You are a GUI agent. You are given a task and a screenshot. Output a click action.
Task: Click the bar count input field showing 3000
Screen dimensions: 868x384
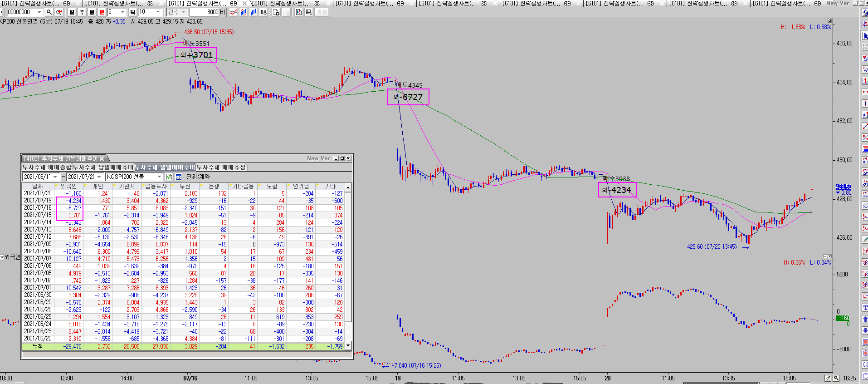click(x=204, y=12)
